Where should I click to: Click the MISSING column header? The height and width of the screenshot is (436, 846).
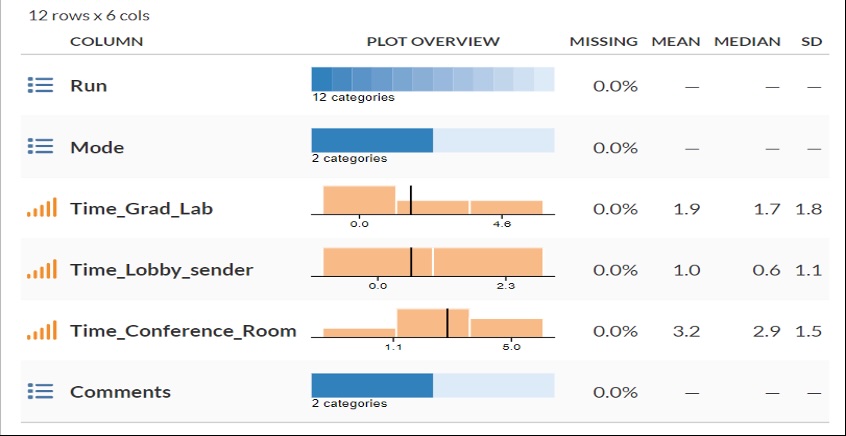point(604,42)
